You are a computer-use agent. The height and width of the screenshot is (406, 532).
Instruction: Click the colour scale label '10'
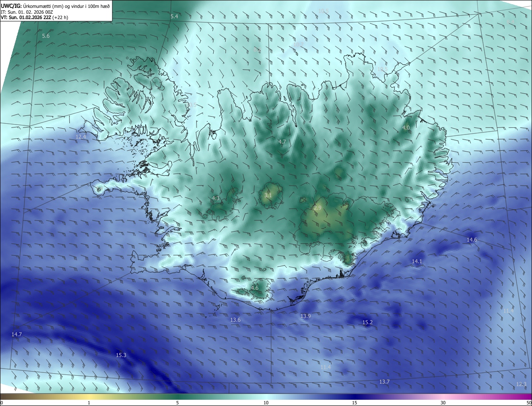[266, 403]
